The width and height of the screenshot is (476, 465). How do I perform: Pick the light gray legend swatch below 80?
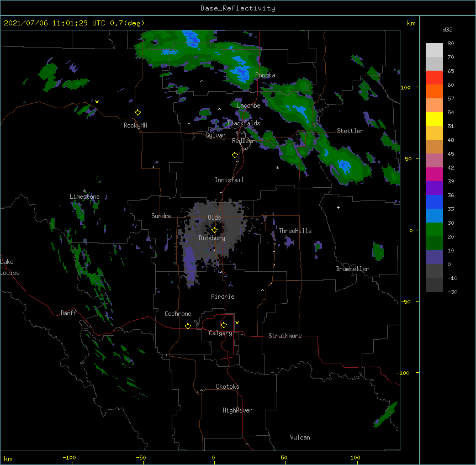coord(434,50)
